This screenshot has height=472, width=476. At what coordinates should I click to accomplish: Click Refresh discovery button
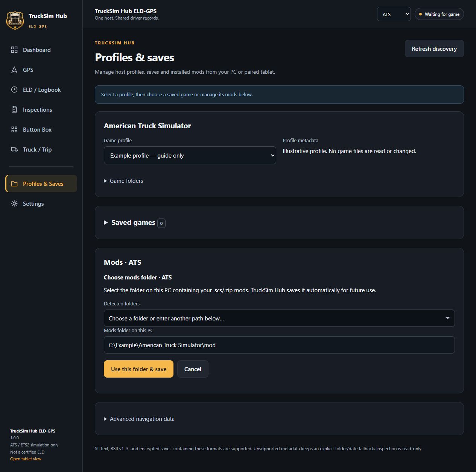[434, 49]
